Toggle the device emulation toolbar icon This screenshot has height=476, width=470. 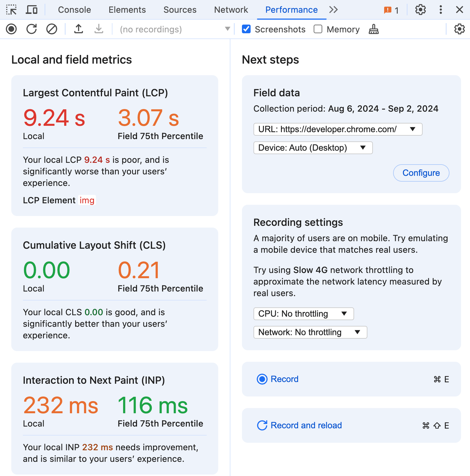(32, 10)
